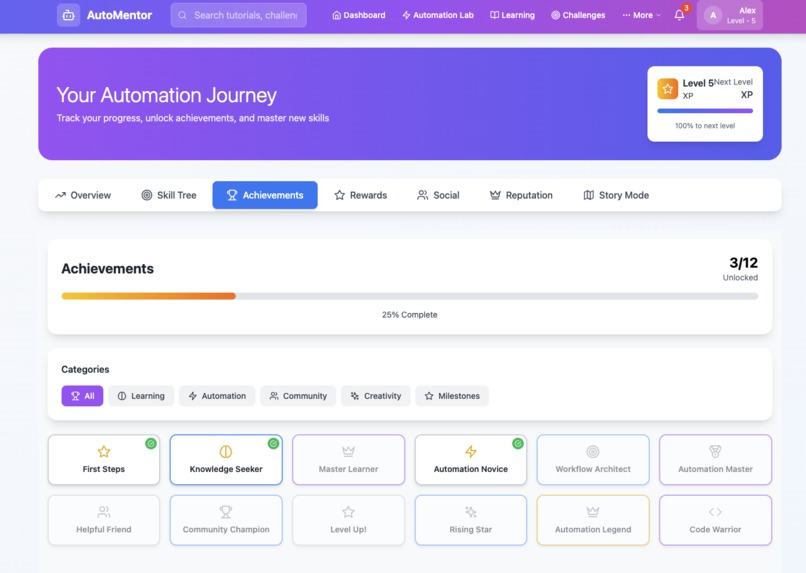Open the Master Learner achievement card
This screenshot has width=806, height=573.
349,459
